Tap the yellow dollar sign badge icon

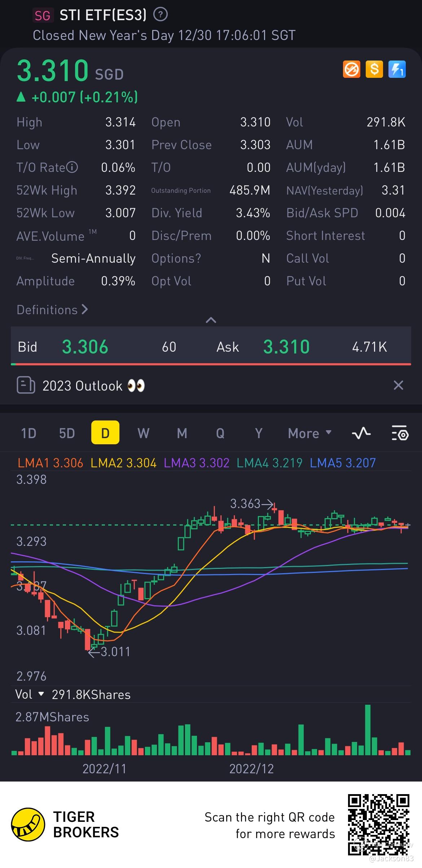(x=374, y=69)
